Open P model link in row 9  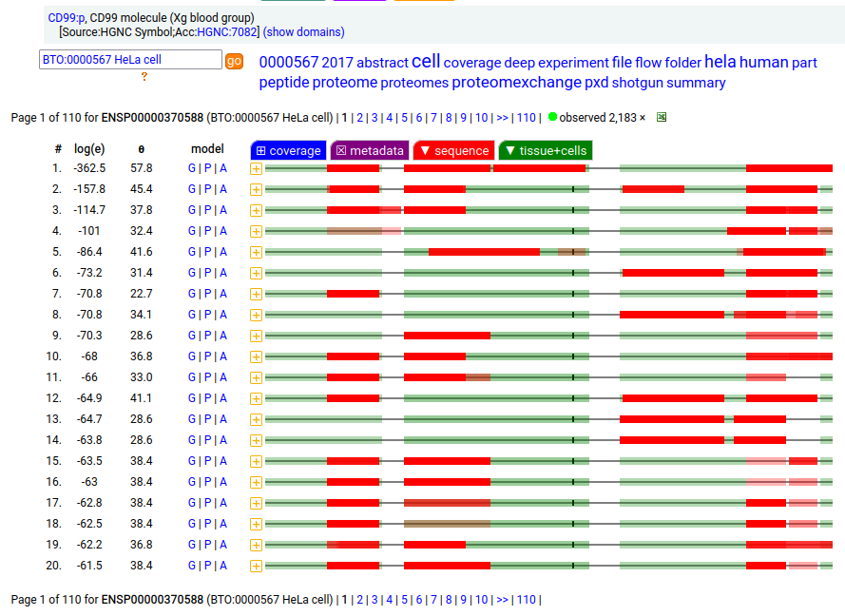click(207, 336)
